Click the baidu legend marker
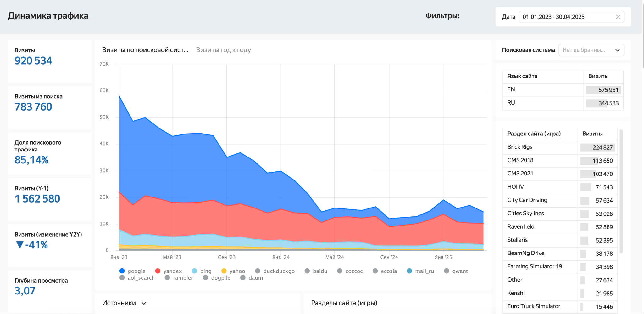 [x=307, y=271]
